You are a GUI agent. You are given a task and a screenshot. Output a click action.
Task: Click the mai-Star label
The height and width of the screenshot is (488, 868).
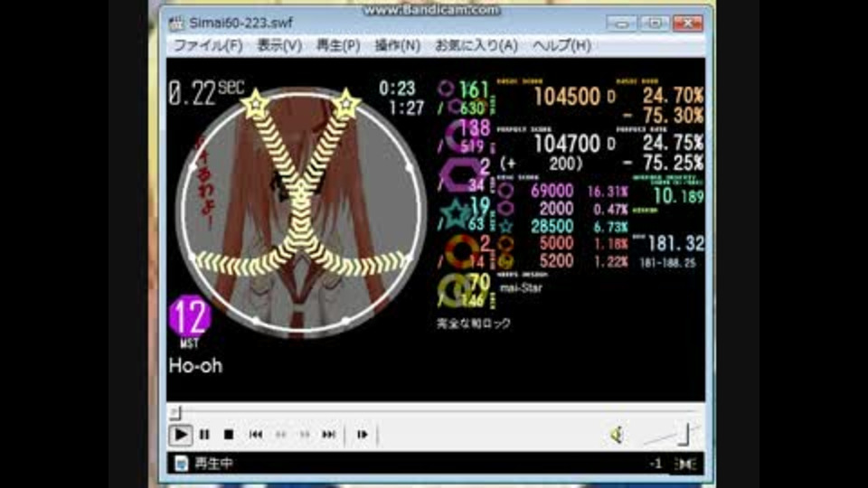tap(521, 287)
